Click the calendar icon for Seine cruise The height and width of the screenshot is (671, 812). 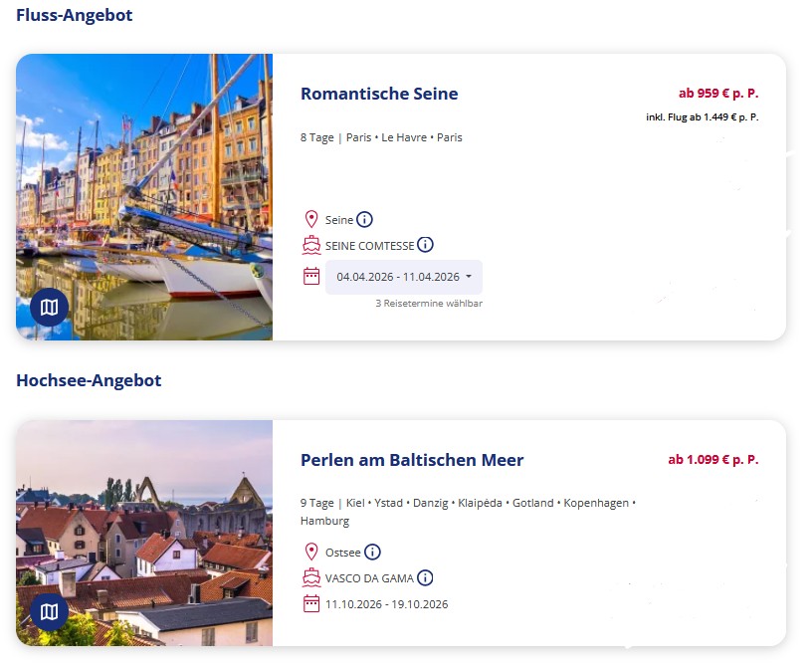click(x=311, y=276)
